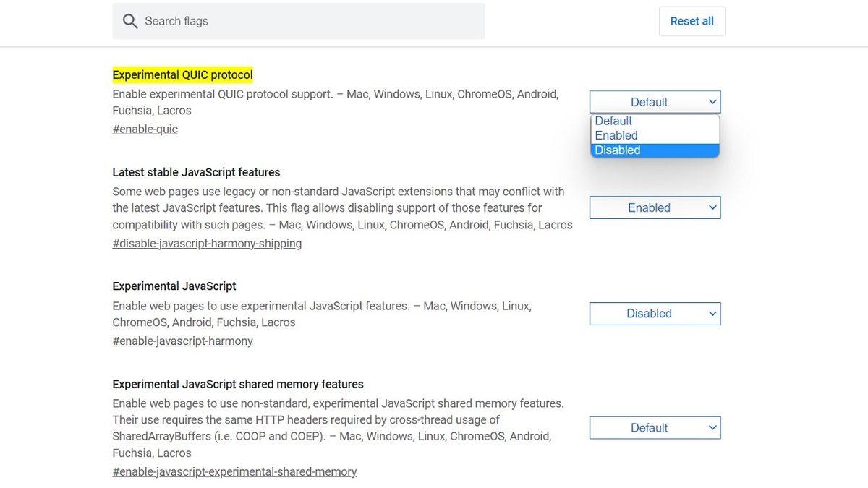Open the #disable-javascript-harmony-shipping link
This screenshot has width=868, height=488.
tap(207, 244)
